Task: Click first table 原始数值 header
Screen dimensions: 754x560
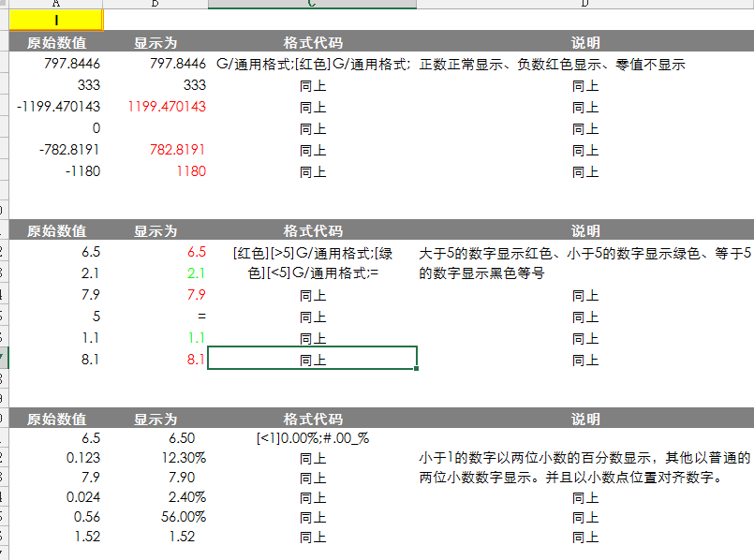Action: click(x=56, y=43)
